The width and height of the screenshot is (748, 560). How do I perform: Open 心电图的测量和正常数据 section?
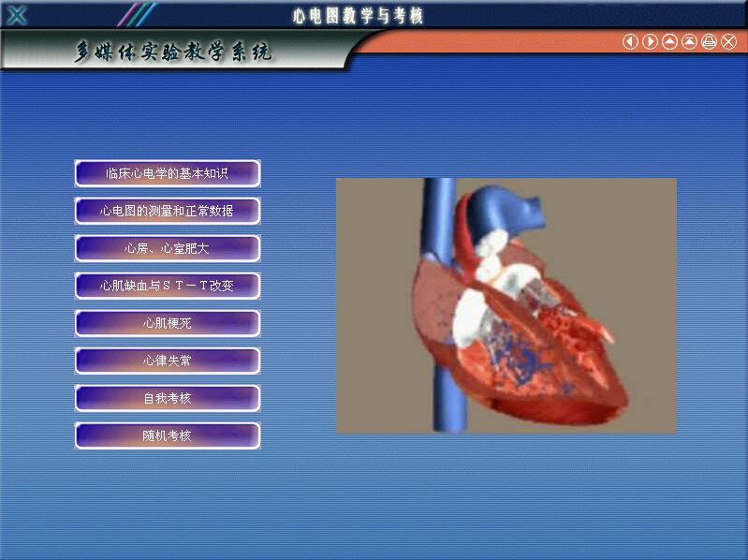(168, 211)
